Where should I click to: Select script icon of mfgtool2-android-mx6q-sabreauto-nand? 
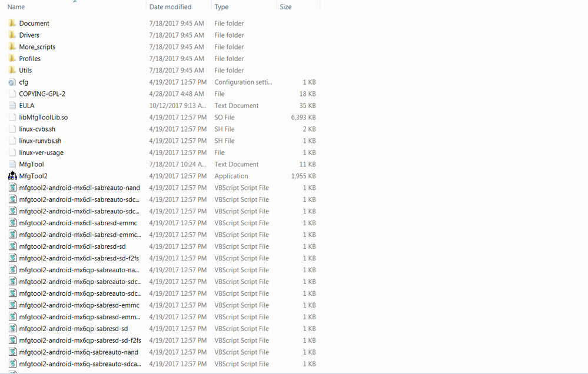(x=13, y=352)
